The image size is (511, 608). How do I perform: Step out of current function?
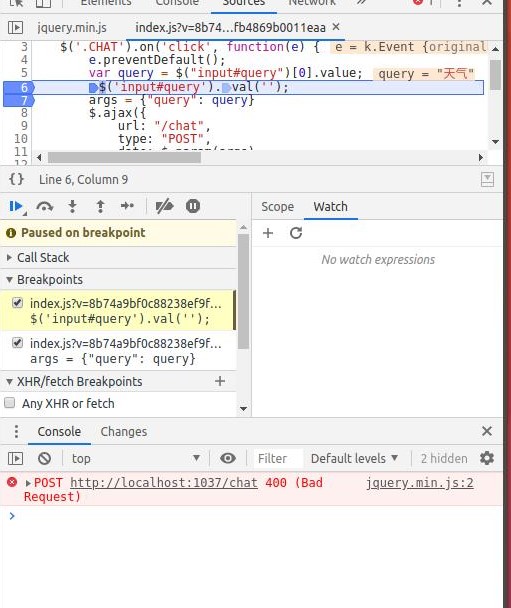click(100, 206)
